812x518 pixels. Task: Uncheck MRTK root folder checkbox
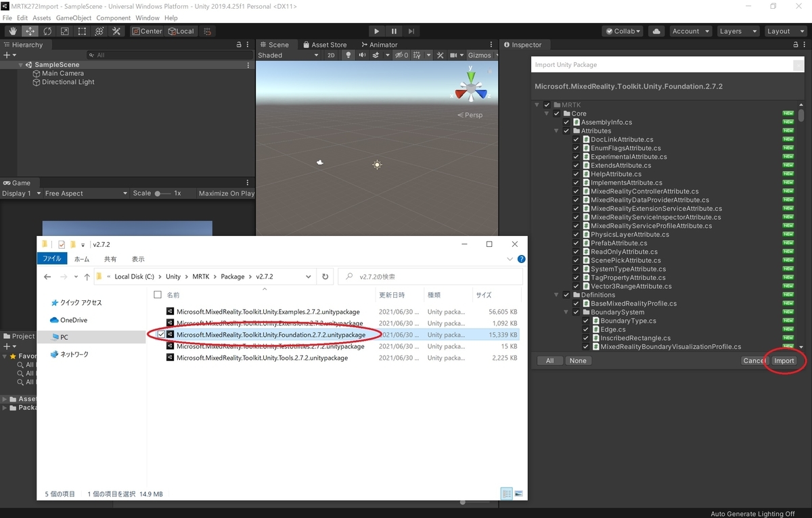[547, 105]
